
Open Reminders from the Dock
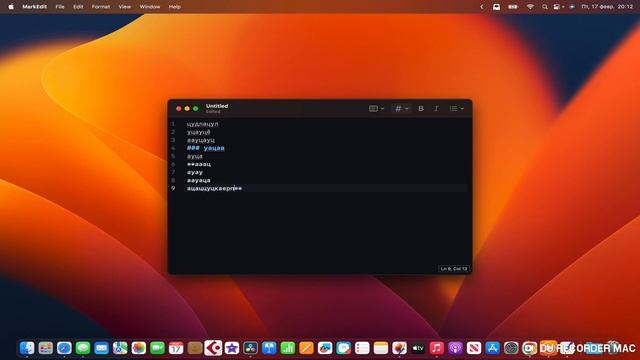click(362, 348)
